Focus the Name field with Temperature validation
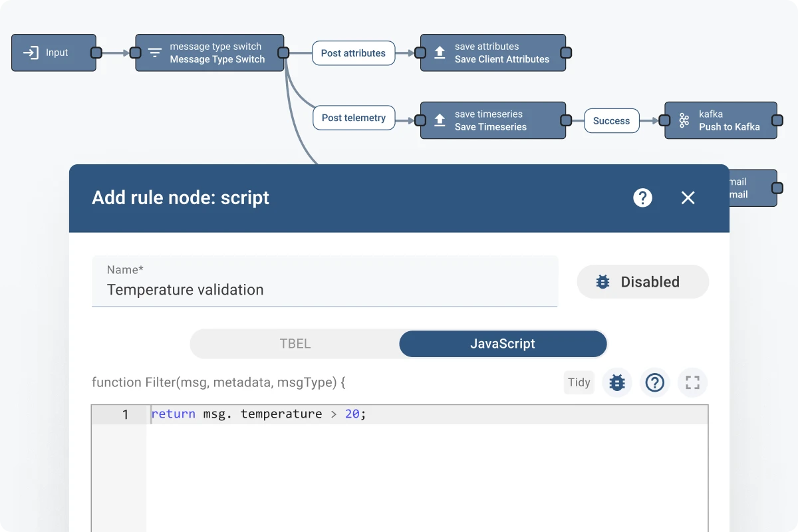This screenshot has height=532, width=798. coord(325,281)
